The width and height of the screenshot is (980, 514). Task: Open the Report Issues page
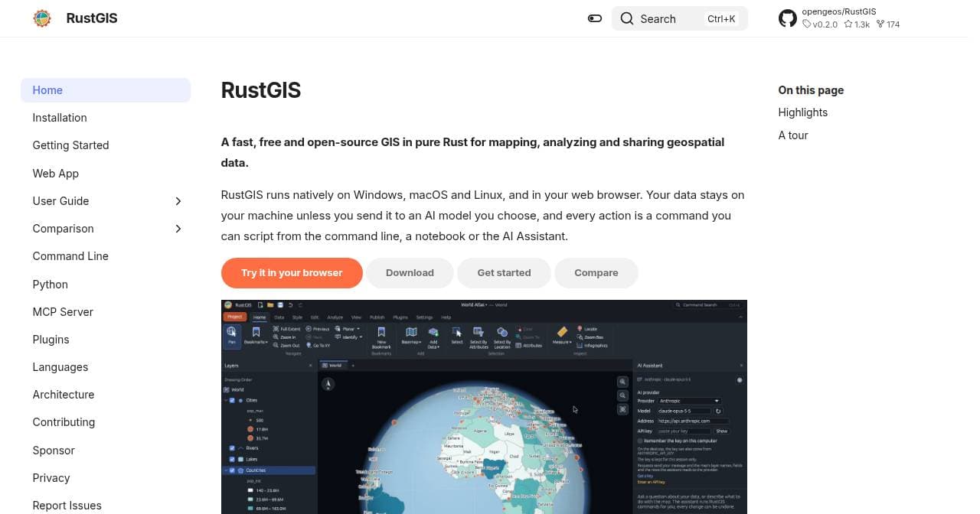tap(67, 506)
